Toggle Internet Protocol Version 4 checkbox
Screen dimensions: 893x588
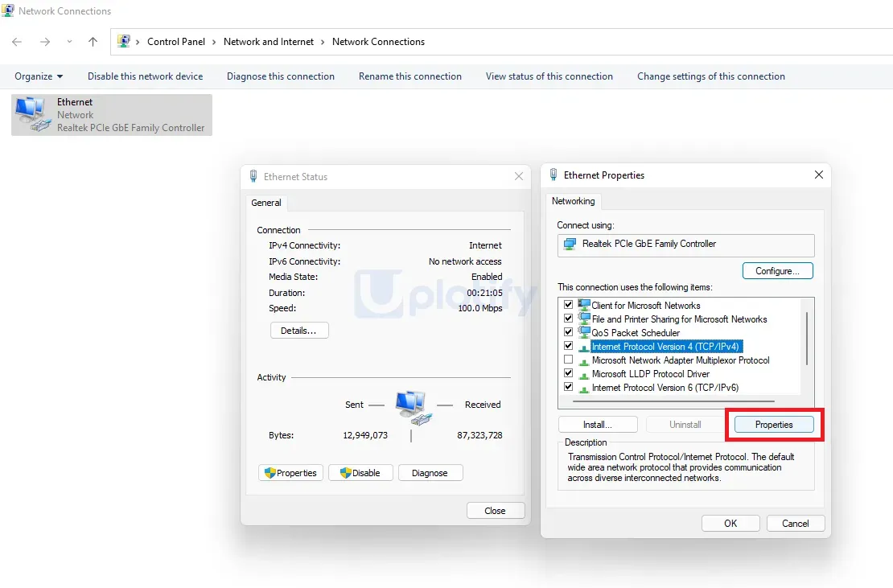568,346
